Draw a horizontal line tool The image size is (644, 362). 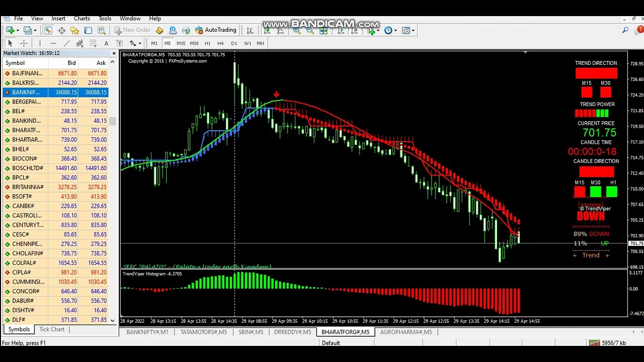click(x=53, y=43)
